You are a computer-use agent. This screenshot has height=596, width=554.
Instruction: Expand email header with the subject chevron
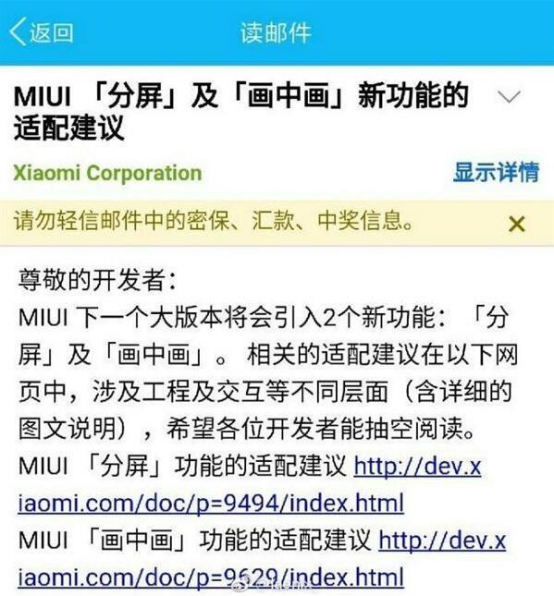point(509,97)
